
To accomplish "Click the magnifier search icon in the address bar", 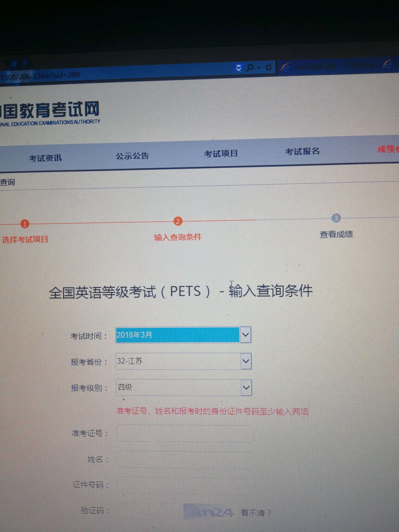I will pos(250,68).
